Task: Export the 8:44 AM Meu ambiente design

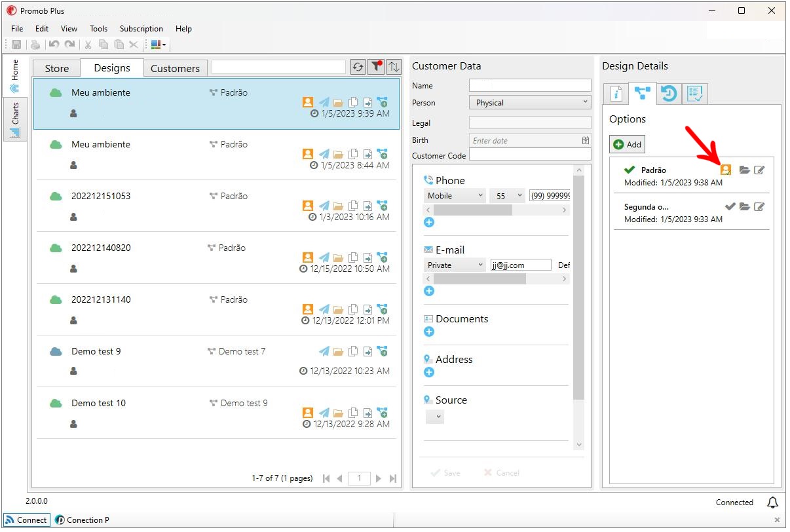Action: click(368, 154)
